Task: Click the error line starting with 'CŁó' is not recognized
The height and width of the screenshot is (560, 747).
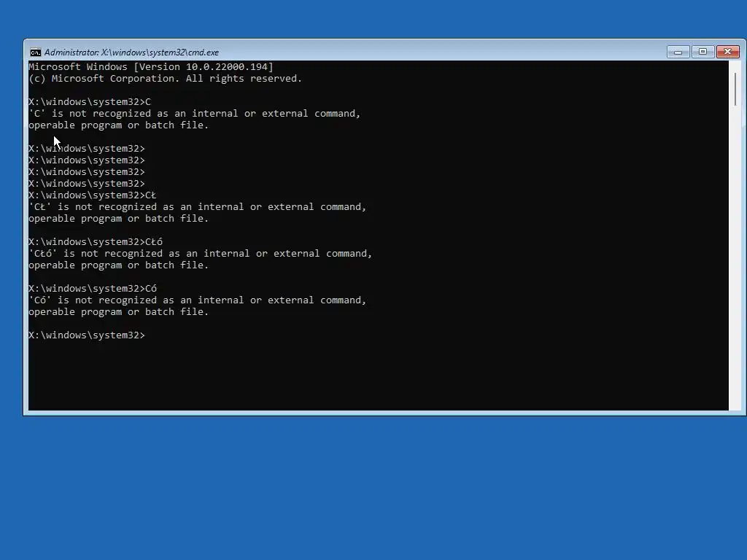Action: pos(201,253)
